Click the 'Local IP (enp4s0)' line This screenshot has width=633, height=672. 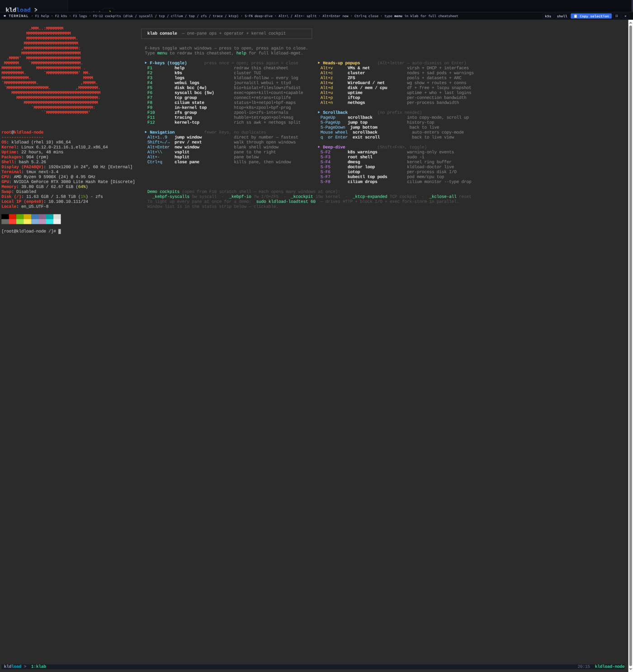coord(45,202)
